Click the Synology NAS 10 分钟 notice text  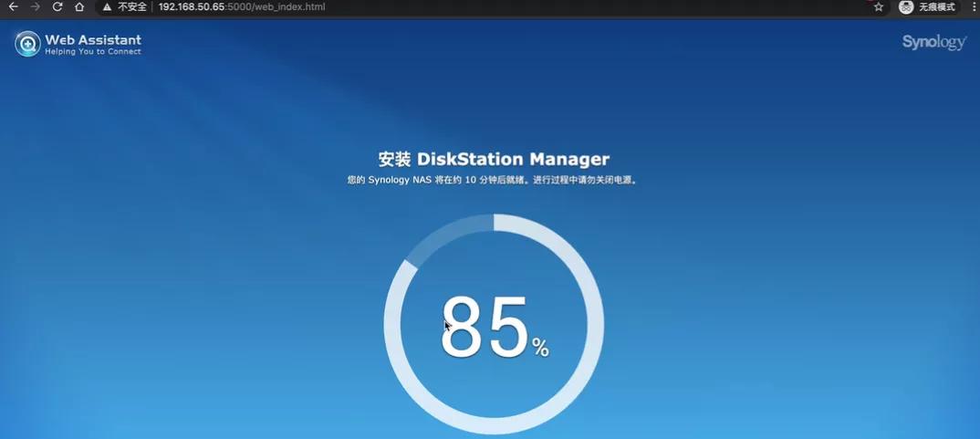493,180
